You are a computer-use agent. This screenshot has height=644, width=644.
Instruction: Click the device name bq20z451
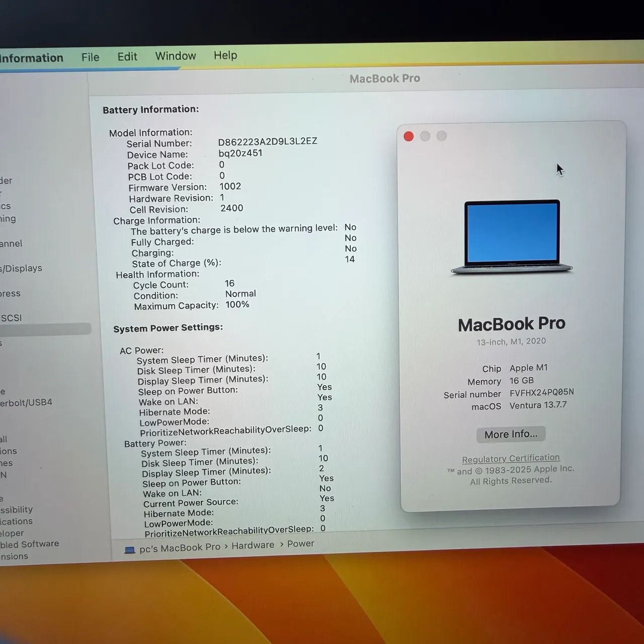tap(240, 153)
